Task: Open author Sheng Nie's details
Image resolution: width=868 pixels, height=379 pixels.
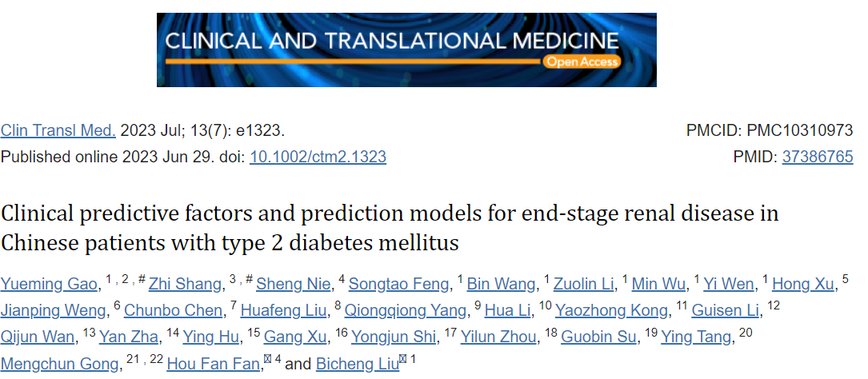Action: 294,285
